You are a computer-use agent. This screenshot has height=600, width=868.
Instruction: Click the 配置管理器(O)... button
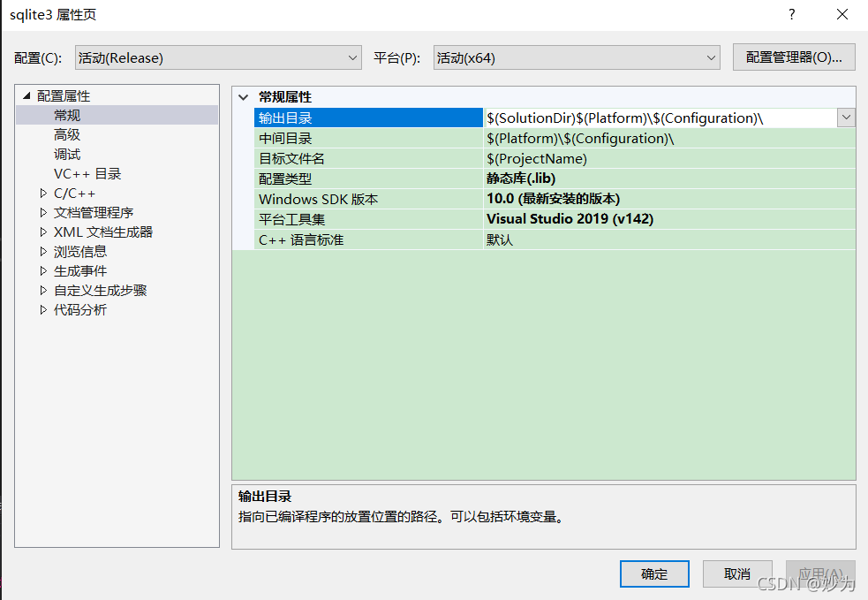794,57
